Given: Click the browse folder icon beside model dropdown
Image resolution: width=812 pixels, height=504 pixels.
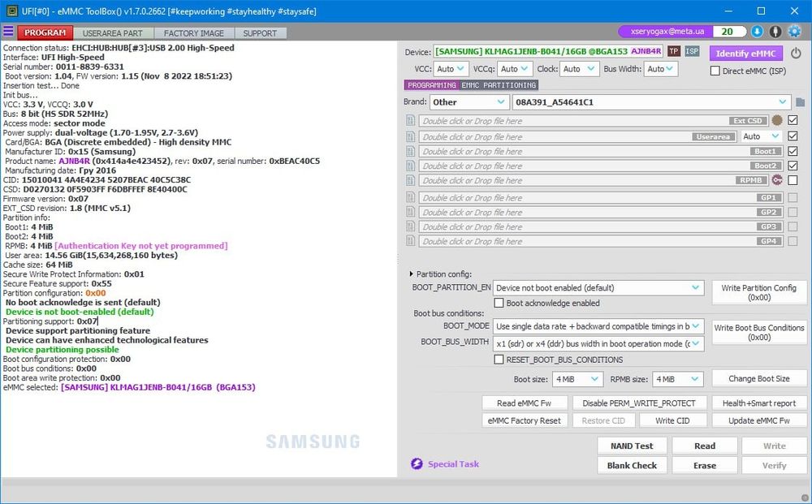Looking at the screenshot, I should 800,102.
